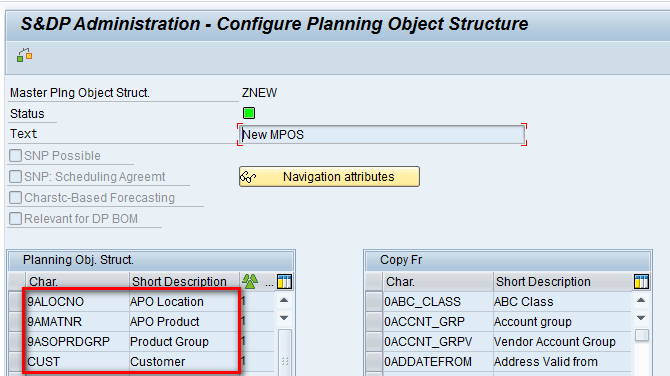Click the green tree icon in Planning Obj. Struct. header
Screen dimensions: 670x376
[x=250, y=282]
